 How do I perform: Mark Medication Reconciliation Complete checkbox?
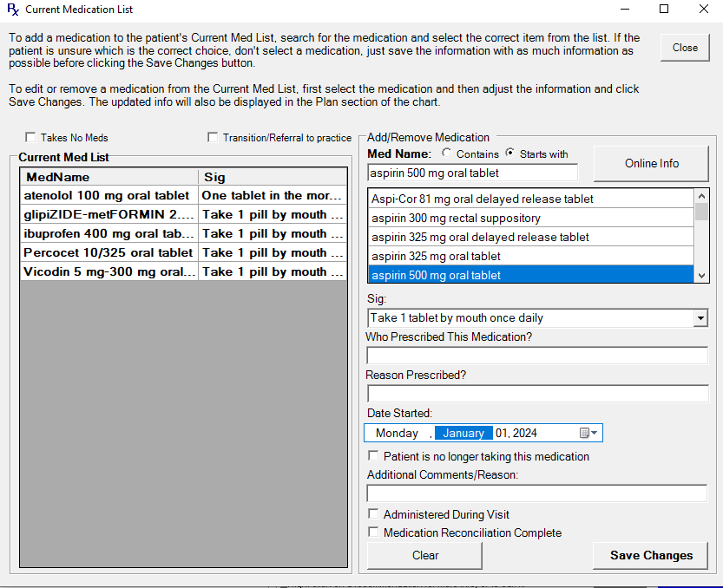(374, 532)
